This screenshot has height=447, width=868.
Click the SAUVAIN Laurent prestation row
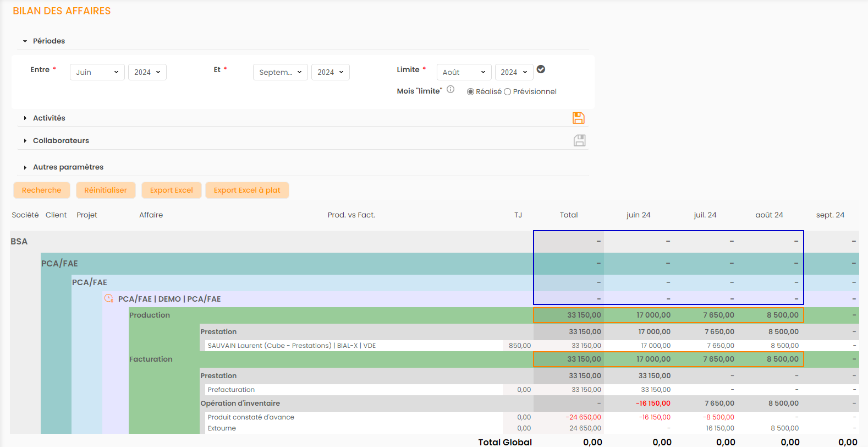click(x=292, y=346)
